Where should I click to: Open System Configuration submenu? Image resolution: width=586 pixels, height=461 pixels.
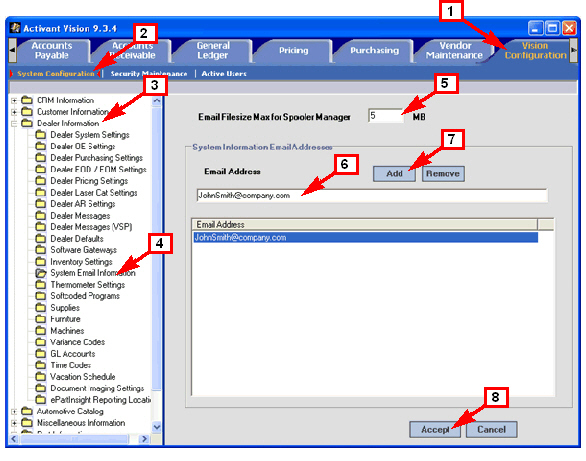pos(56,74)
